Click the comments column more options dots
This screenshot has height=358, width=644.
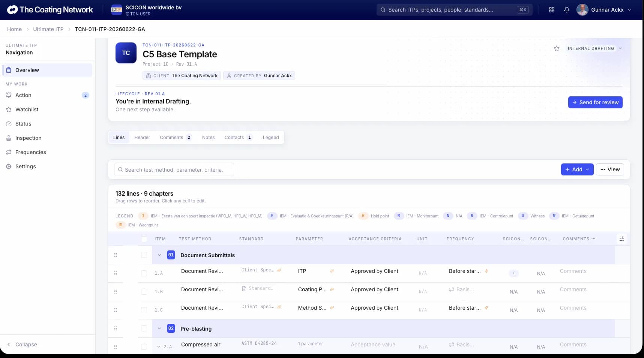(593, 239)
